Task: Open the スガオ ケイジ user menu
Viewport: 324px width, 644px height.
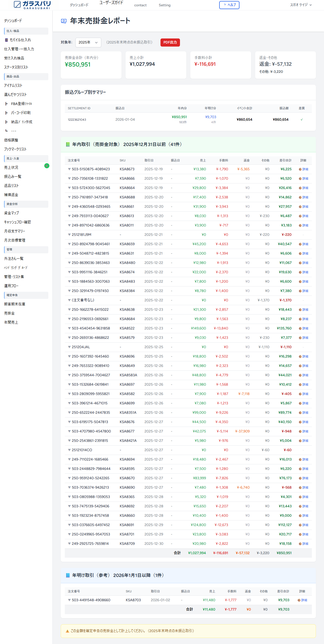Action: pyautogui.click(x=301, y=5)
